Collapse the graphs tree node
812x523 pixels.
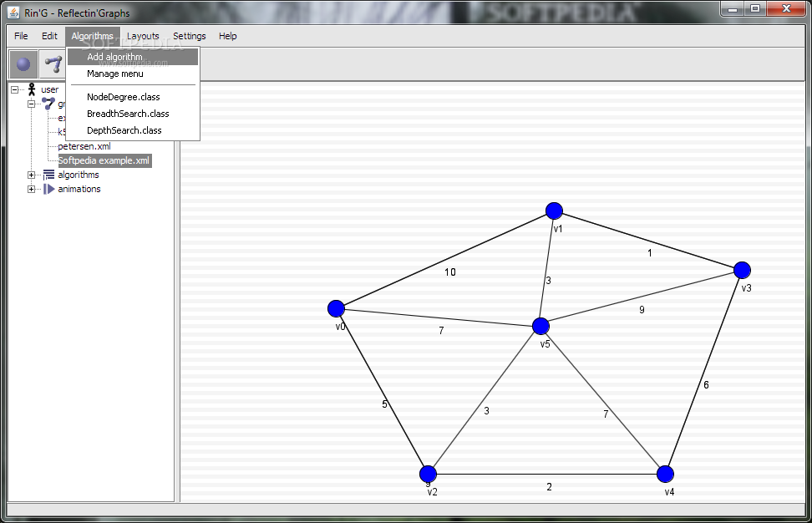point(31,104)
